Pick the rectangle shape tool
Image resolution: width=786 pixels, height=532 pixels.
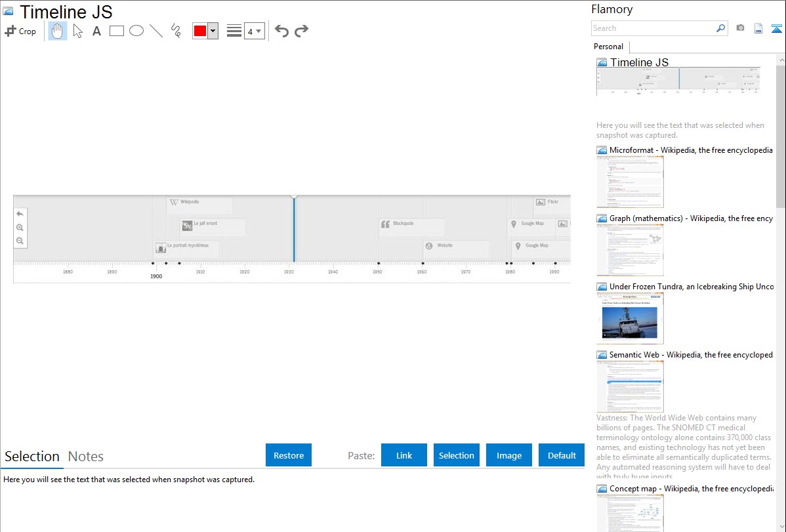click(x=116, y=31)
